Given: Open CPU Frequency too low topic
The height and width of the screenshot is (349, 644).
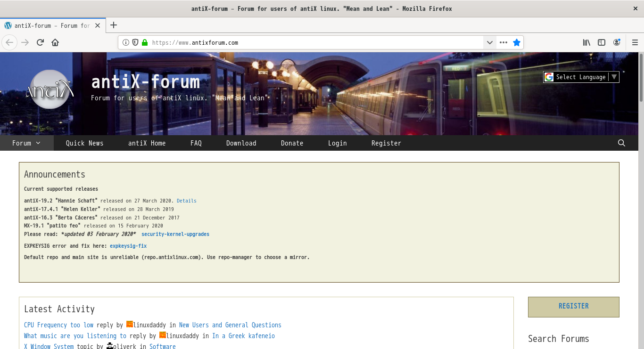Looking at the screenshot, I should [x=59, y=325].
